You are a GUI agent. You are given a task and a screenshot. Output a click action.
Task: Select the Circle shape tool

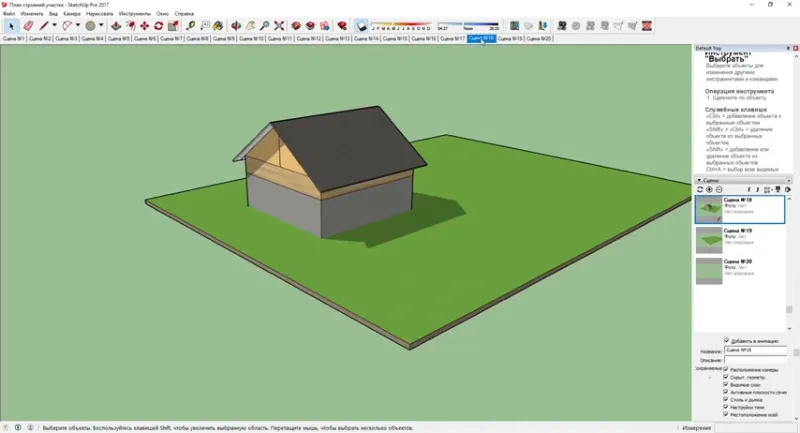pos(90,26)
